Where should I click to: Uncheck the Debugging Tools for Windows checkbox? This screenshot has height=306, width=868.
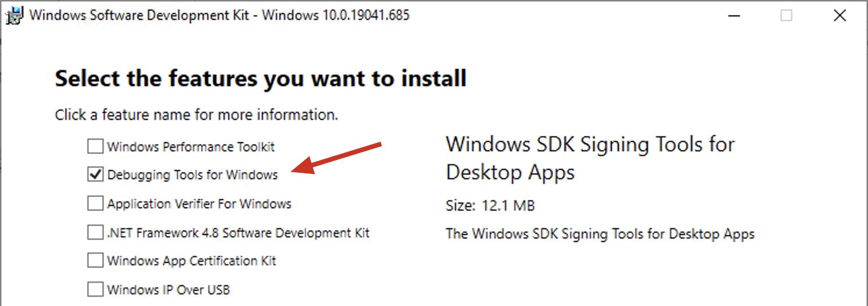(x=95, y=175)
